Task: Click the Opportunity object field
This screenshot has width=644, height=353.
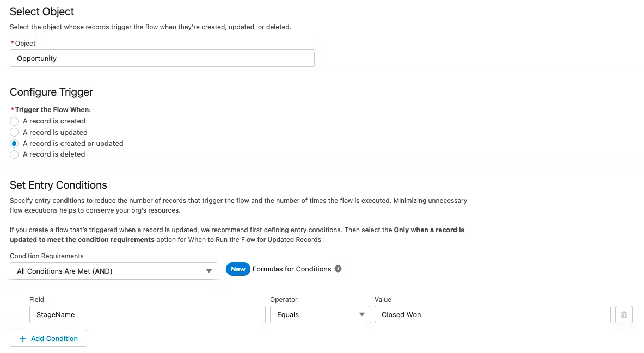Action: (162, 58)
